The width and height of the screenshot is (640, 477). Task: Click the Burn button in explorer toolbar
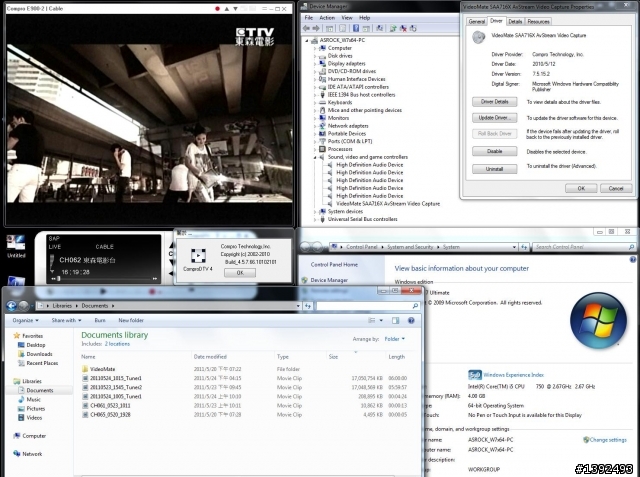(100, 320)
